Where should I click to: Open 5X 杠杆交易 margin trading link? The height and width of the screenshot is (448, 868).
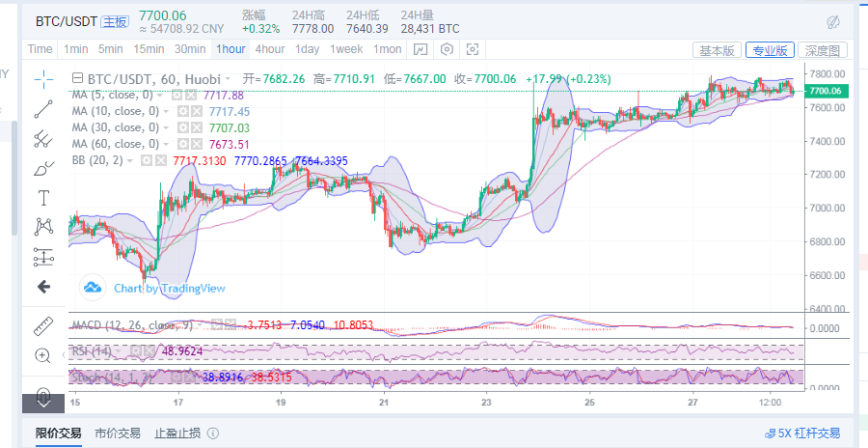[x=802, y=433]
